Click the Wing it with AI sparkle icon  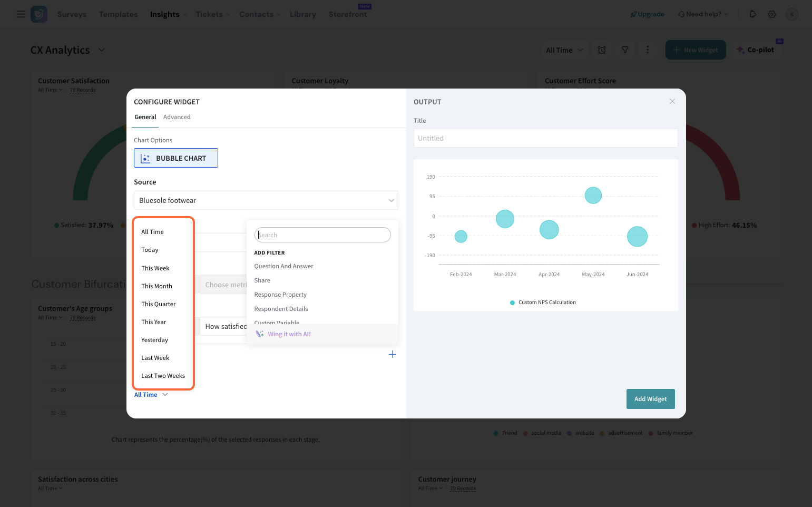pyautogui.click(x=260, y=334)
